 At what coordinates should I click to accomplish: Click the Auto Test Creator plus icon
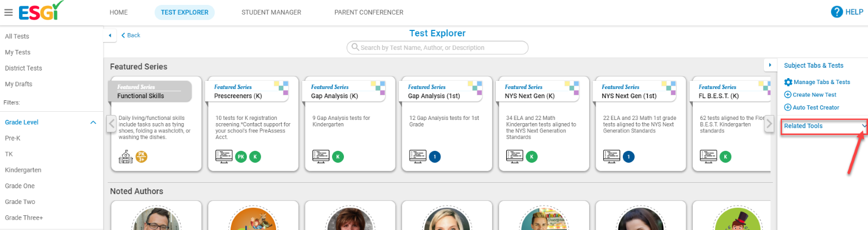pos(788,107)
